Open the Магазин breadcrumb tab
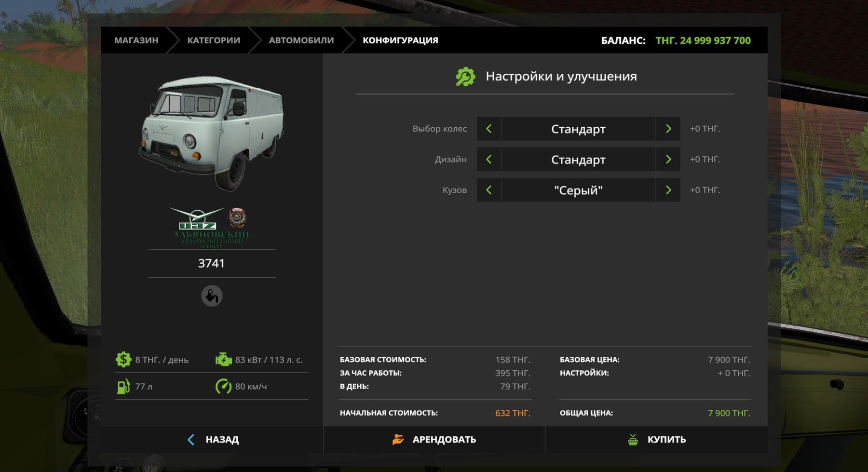The height and width of the screenshot is (472, 868). [136, 40]
